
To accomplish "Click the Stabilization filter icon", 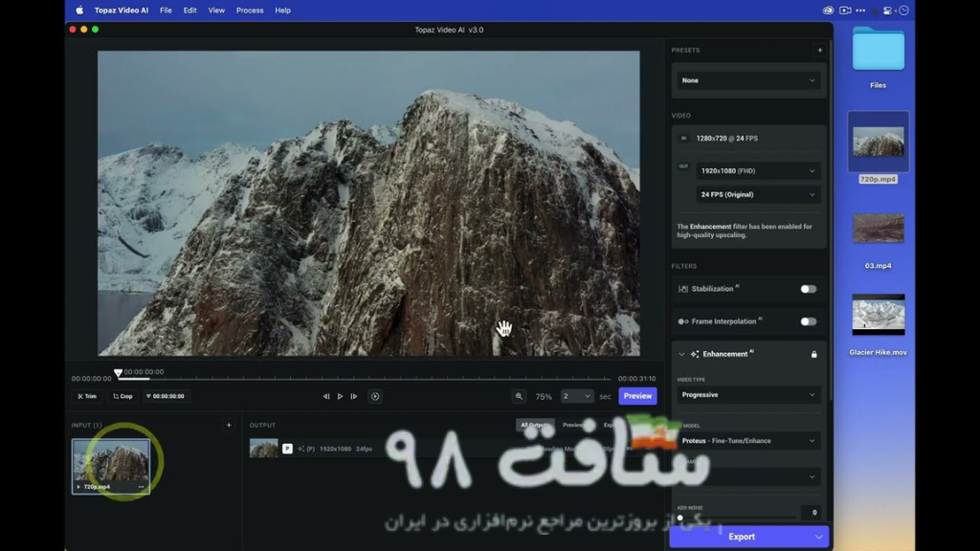I will [x=683, y=289].
